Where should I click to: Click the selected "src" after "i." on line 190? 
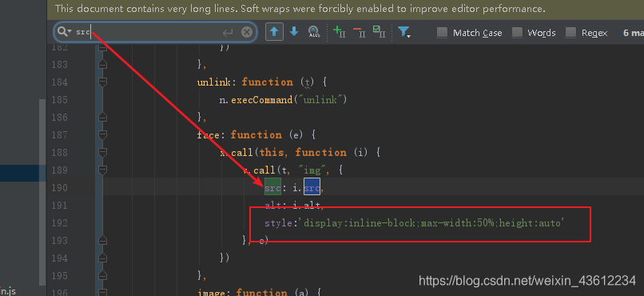(x=312, y=187)
